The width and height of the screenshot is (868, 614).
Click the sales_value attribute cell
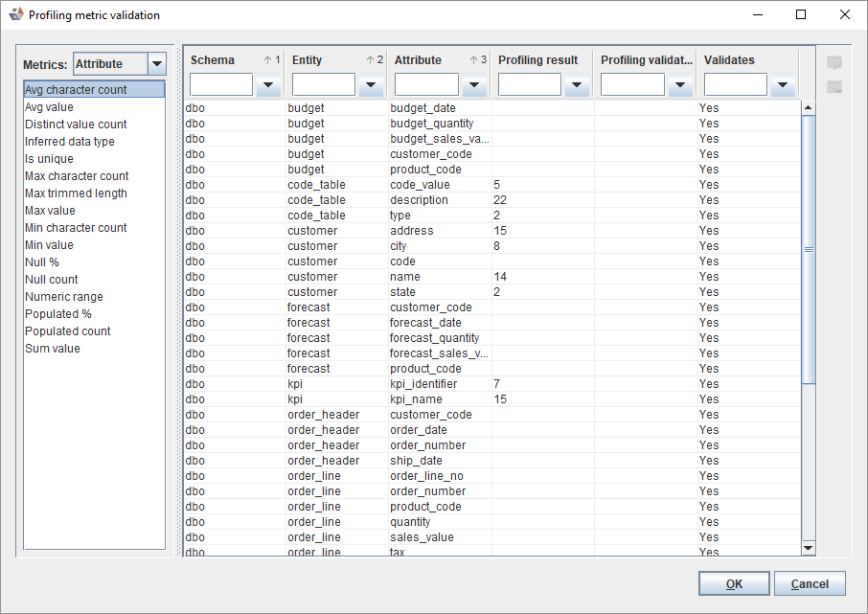click(440, 537)
